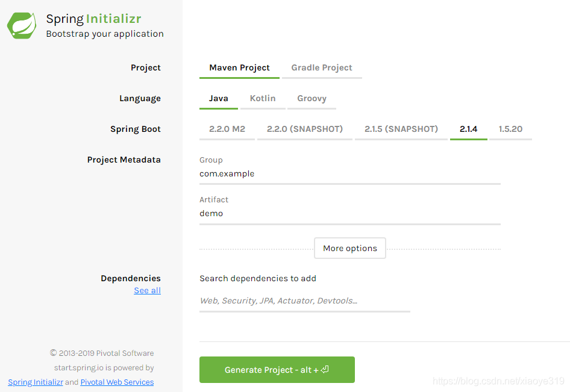Open the Pivotal Web Services link
Image resolution: width=570 pixels, height=392 pixels.
coord(117,382)
